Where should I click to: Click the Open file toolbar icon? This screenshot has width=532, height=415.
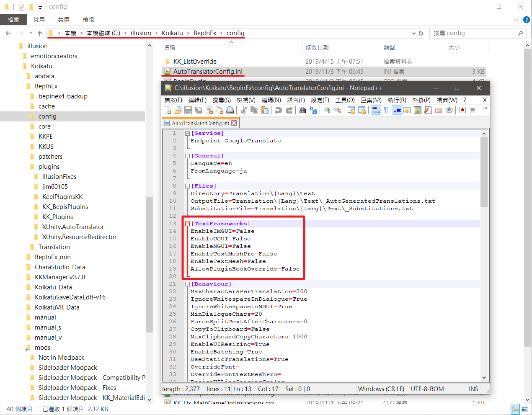178,110
